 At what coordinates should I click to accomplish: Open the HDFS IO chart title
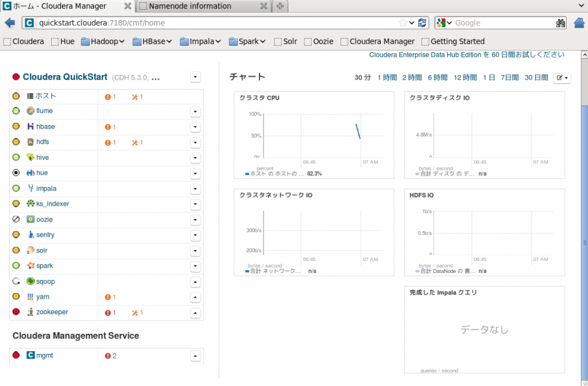pyautogui.click(x=421, y=195)
